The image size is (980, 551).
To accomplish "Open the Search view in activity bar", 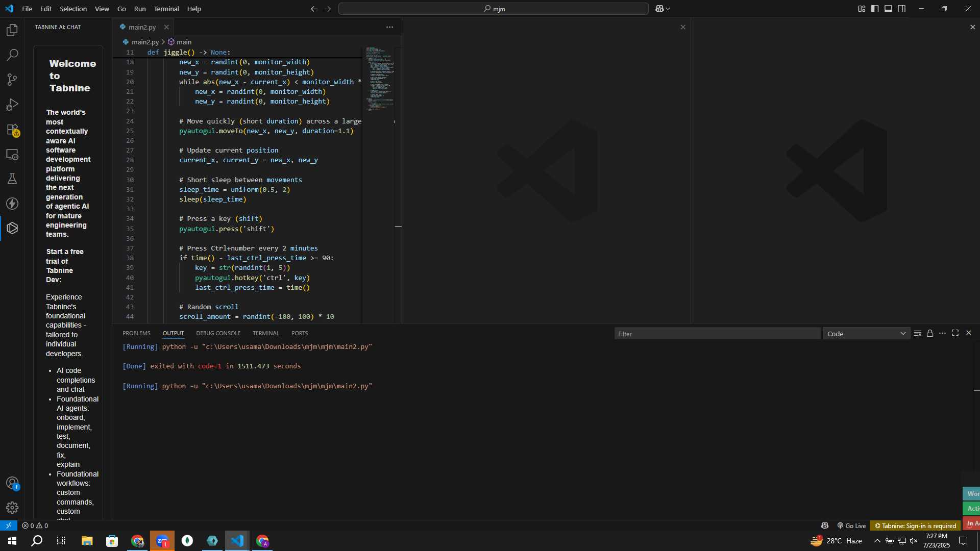I will tap(12, 55).
